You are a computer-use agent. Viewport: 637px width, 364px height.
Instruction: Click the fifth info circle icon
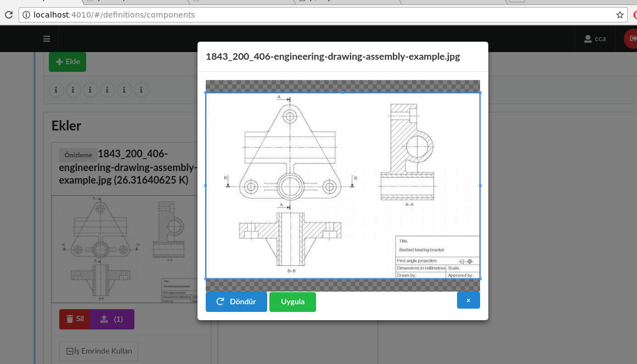click(x=125, y=90)
